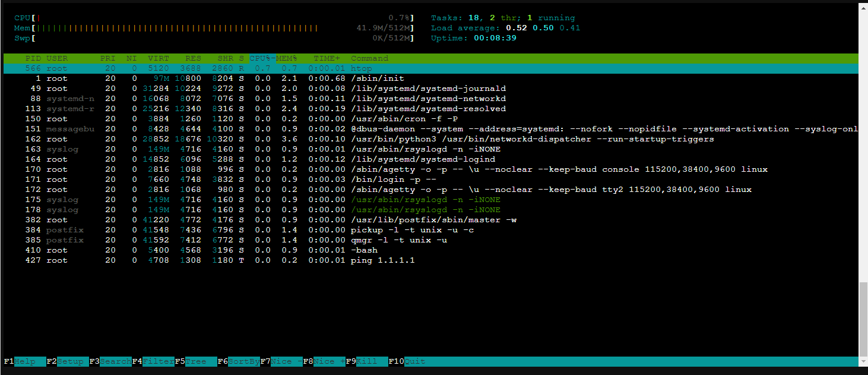Open Setup via the F2 label
Screen dimensions: 868x375
click(x=68, y=361)
